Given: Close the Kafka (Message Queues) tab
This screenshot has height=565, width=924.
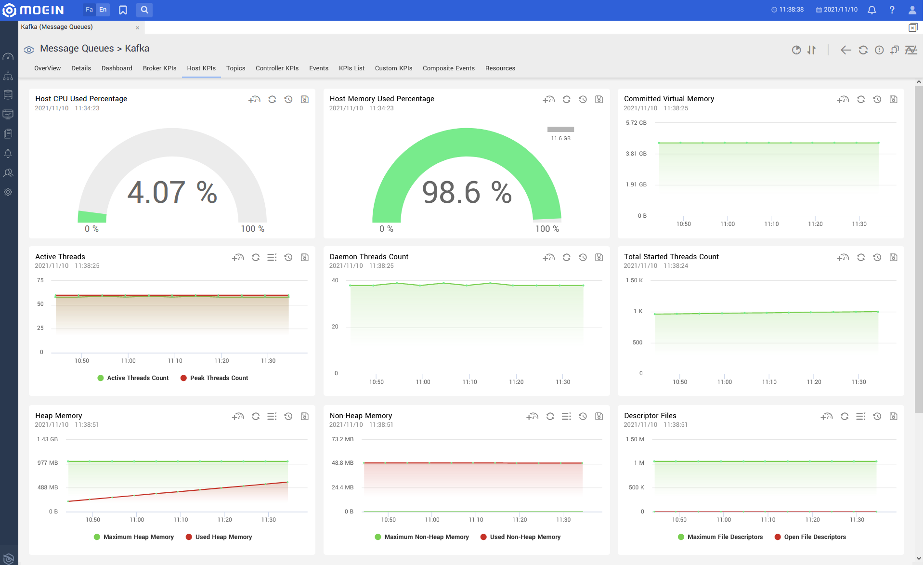Looking at the screenshot, I should (x=138, y=28).
